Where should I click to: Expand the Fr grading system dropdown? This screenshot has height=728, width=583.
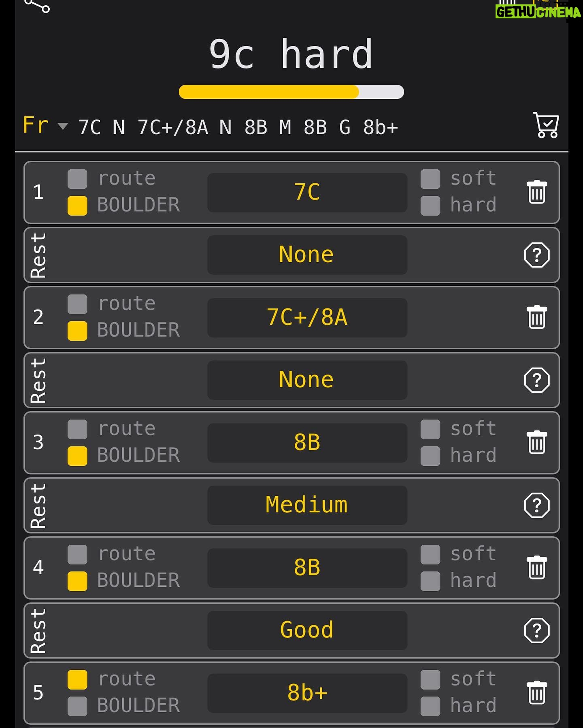point(45,125)
